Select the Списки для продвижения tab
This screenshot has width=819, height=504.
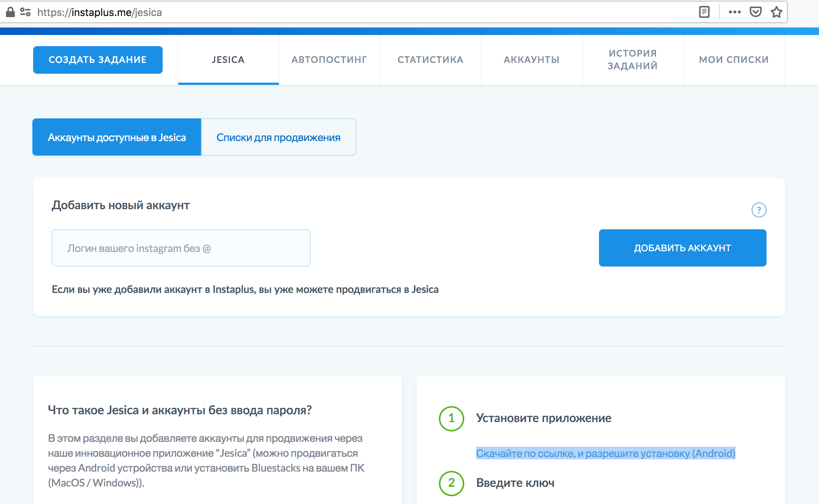(278, 137)
